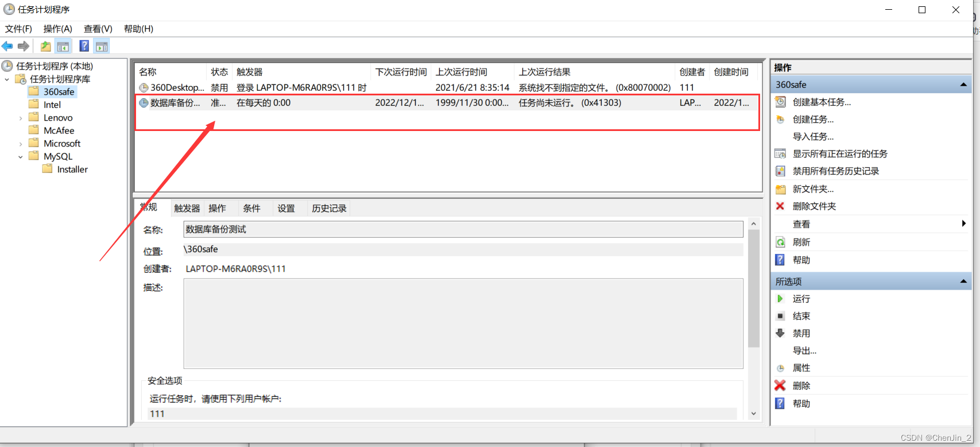This screenshot has width=980, height=447.
Task: Click the 显示所有正在运行的任务 icon
Action: [780, 154]
